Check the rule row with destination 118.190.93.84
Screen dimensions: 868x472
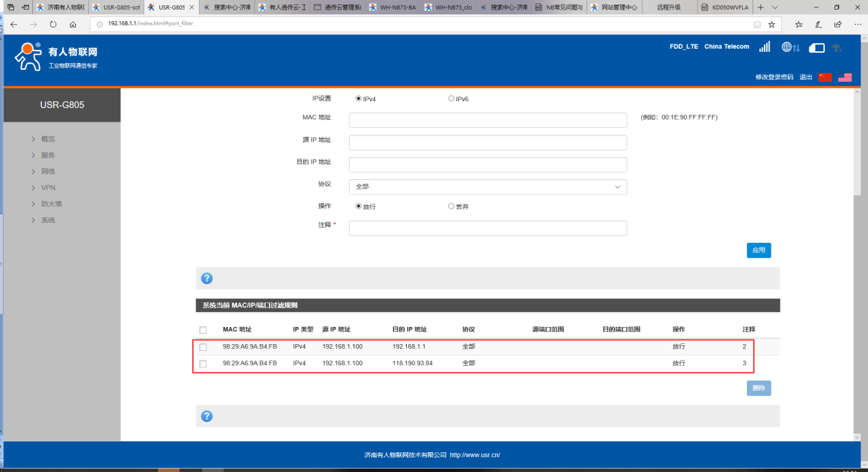203,364
